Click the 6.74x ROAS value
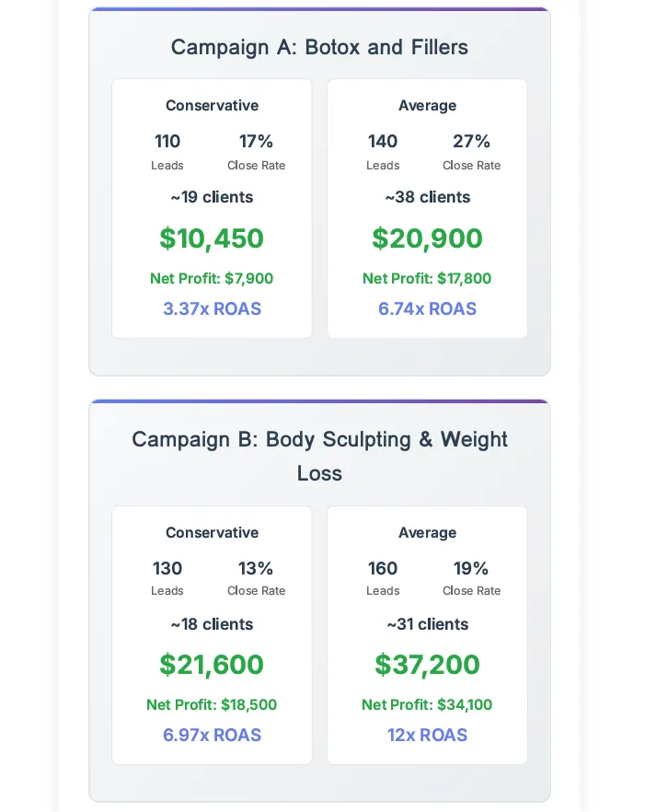The height and width of the screenshot is (812, 645). point(427,308)
